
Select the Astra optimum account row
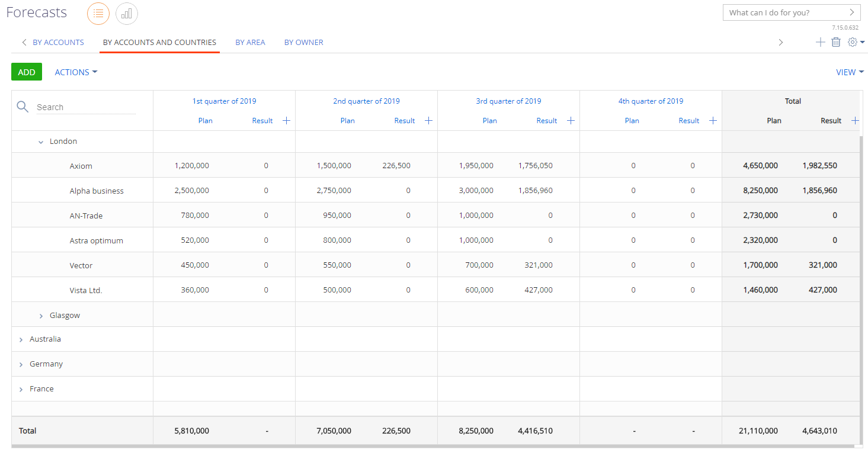(x=435, y=240)
